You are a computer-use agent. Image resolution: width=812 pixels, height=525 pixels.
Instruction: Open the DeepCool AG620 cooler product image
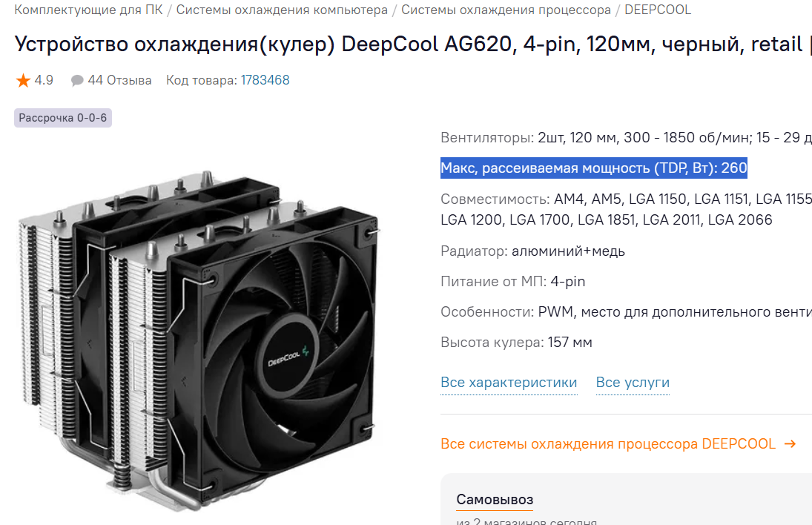(199, 339)
